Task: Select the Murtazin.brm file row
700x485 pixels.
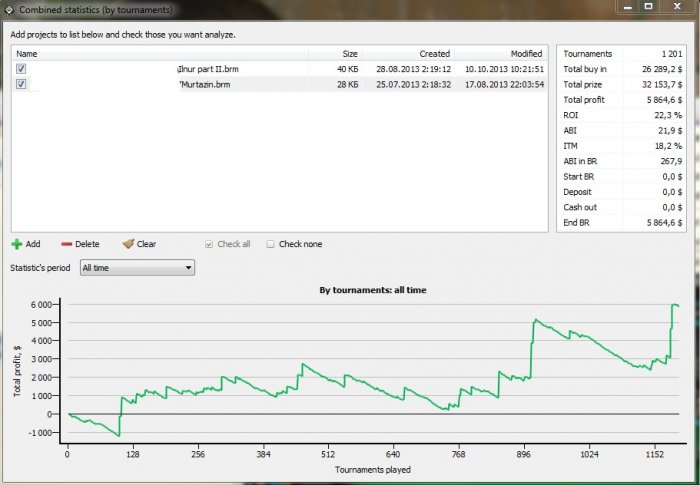Action: pos(208,85)
